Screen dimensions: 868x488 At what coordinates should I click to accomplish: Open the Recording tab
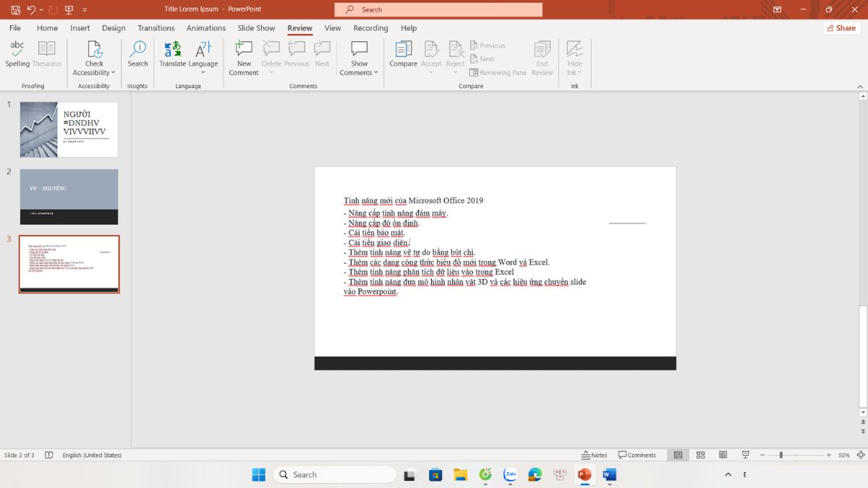tap(370, 28)
